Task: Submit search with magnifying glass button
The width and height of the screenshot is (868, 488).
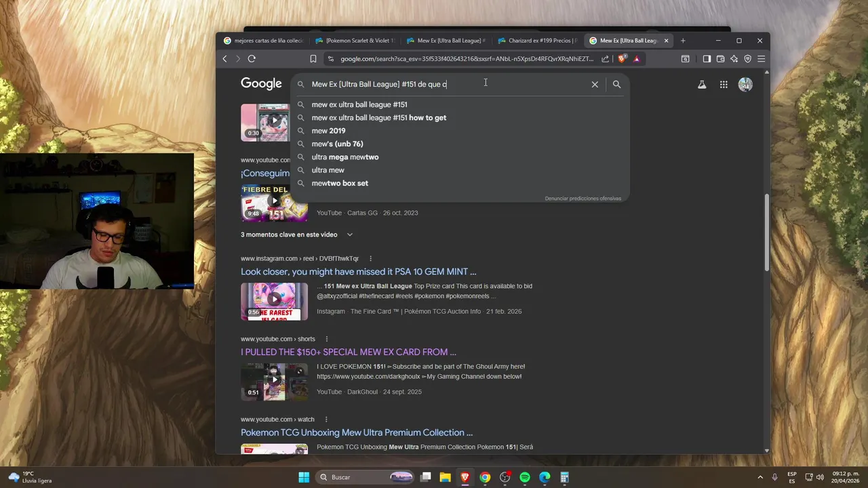Action: pos(616,84)
